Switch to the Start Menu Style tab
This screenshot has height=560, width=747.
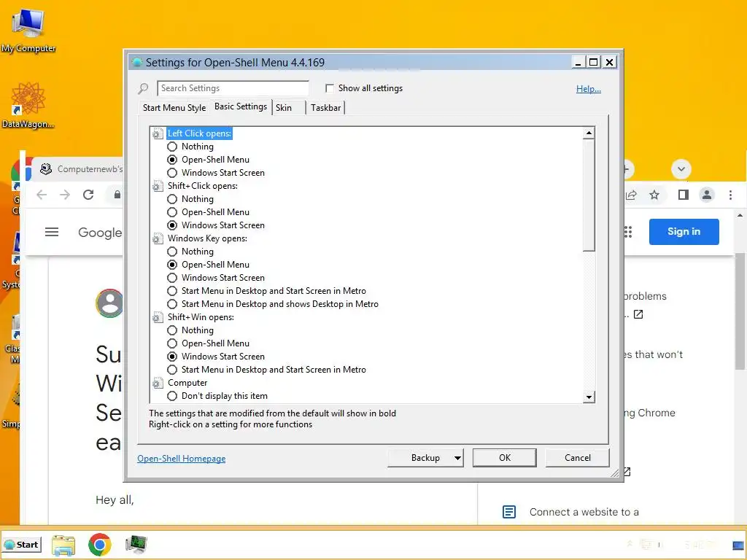click(174, 108)
